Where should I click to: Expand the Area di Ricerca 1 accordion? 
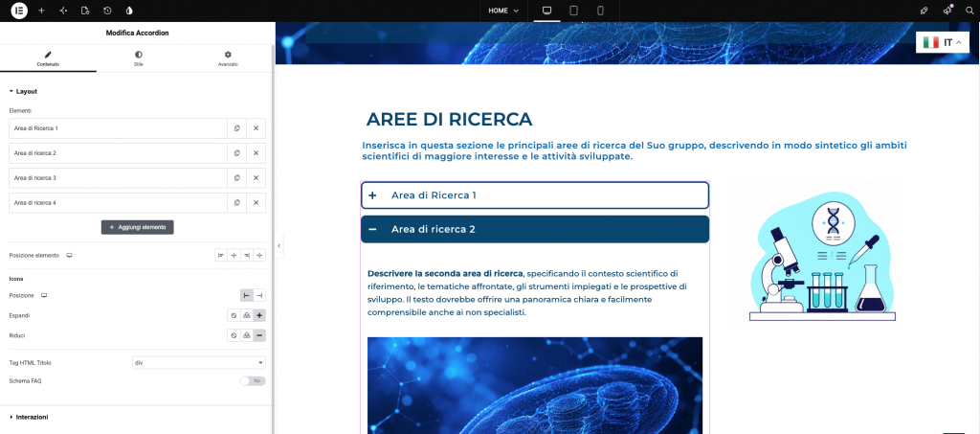click(x=535, y=195)
